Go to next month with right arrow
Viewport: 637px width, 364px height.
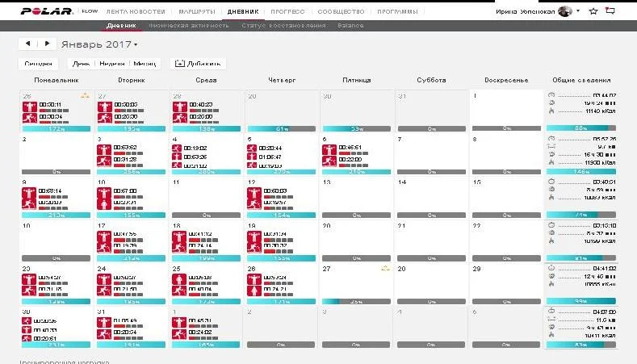47,44
